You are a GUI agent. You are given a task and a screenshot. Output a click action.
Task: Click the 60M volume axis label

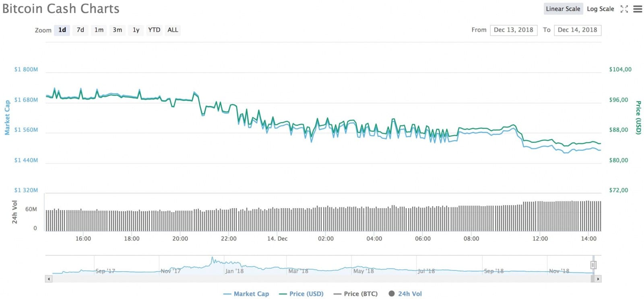pos(31,209)
